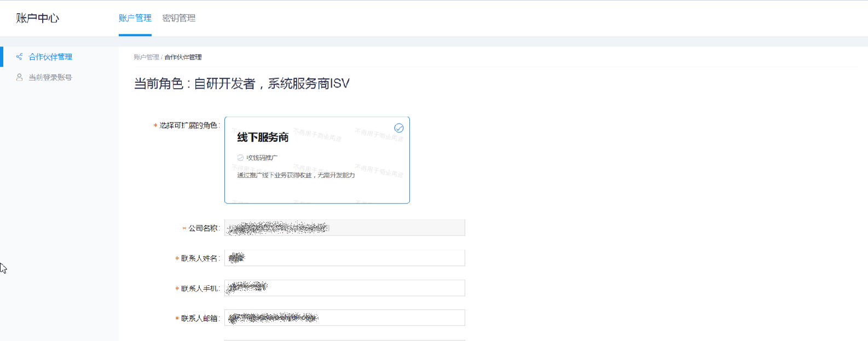Focus the 联系人邮箱 input box

point(344,318)
